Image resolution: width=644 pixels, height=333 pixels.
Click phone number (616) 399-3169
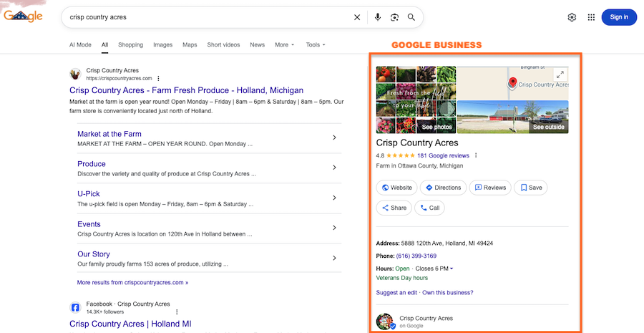(x=416, y=256)
